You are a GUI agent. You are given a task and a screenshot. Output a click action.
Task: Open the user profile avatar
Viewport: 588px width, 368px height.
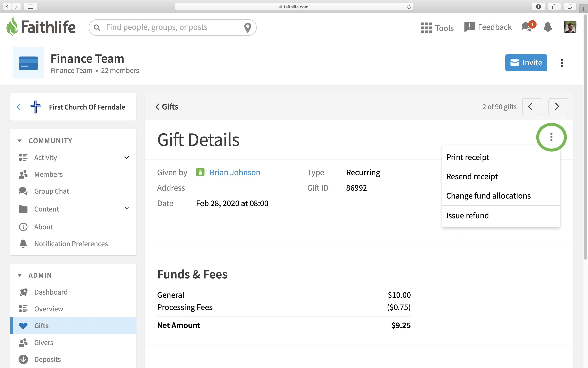click(570, 27)
